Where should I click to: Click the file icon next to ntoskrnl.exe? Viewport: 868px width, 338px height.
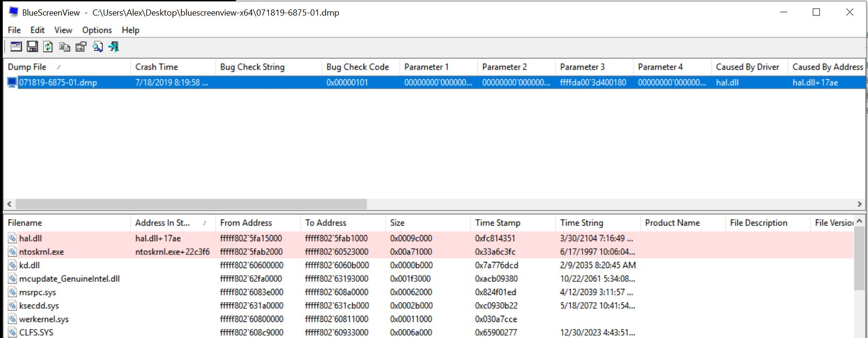[13, 252]
